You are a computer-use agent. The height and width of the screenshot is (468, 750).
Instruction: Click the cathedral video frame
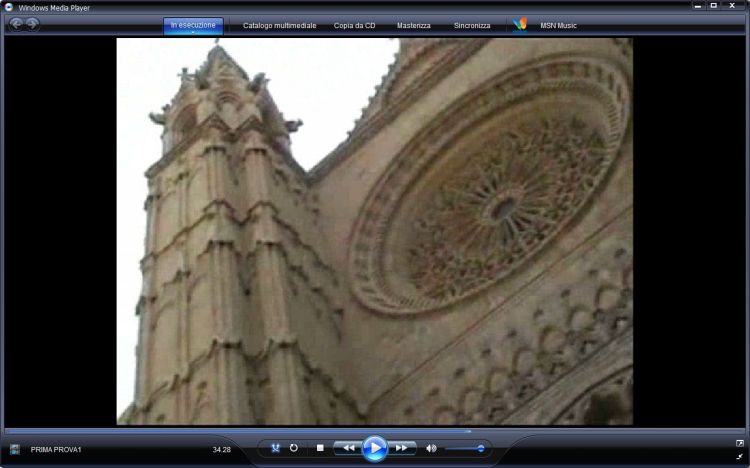click(x=375, y=232)
